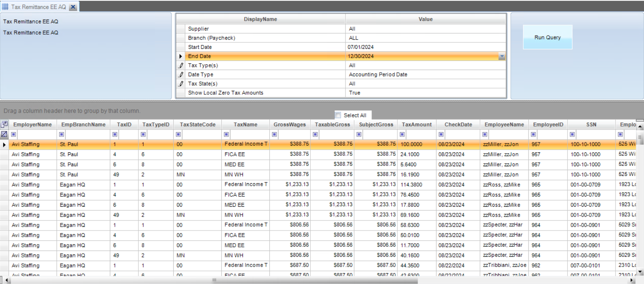Sort by the TaxAmount column header
Image resolution: width=644 pixels, height=284 pixels.
coord(417,125)
